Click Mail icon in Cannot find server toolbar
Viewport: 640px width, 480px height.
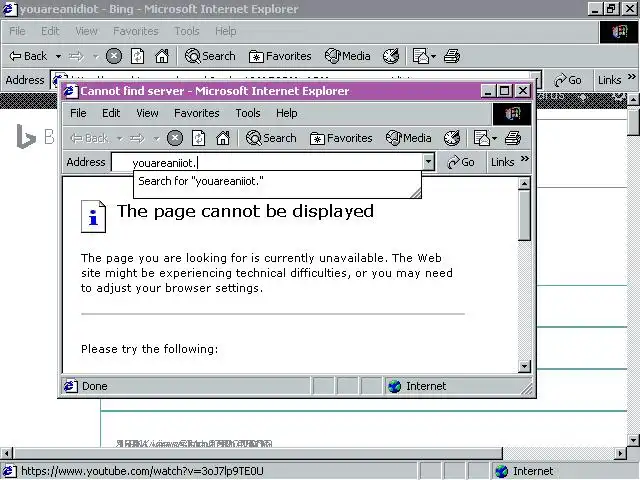[482, 138]
